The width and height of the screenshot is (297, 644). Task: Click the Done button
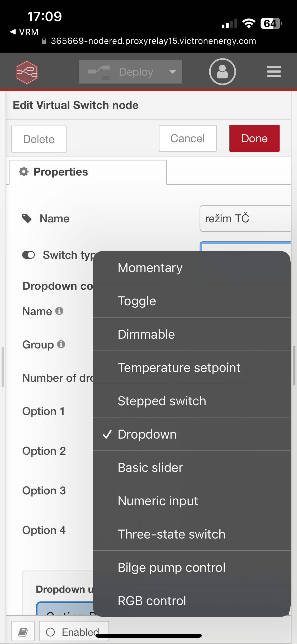(x=254, y=138)
